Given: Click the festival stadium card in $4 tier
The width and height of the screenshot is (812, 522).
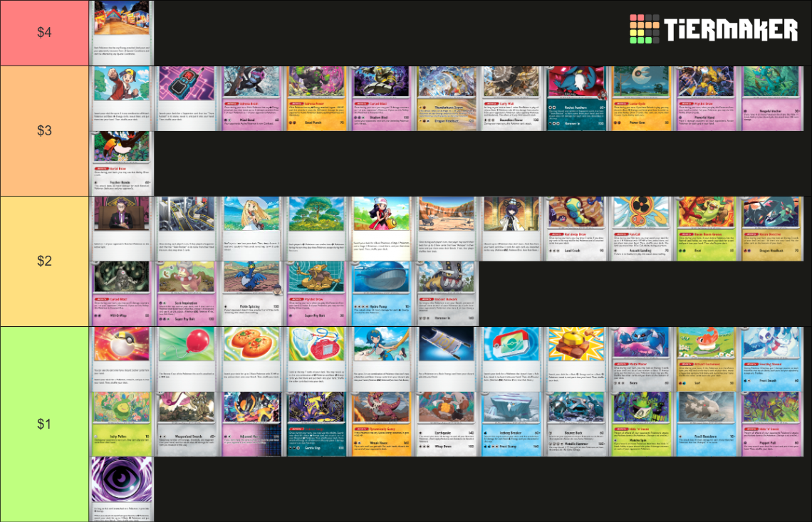Looking at the screenshot, I should click(122, 33).
